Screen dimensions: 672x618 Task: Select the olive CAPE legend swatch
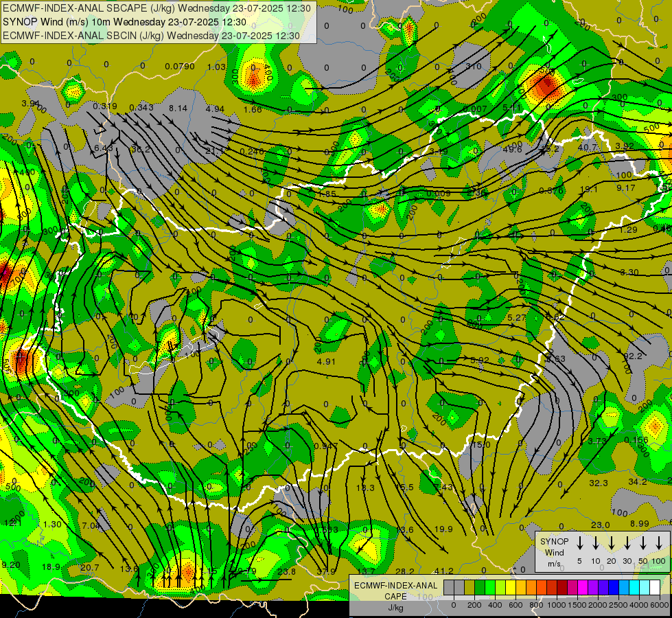tap(470, 587)
